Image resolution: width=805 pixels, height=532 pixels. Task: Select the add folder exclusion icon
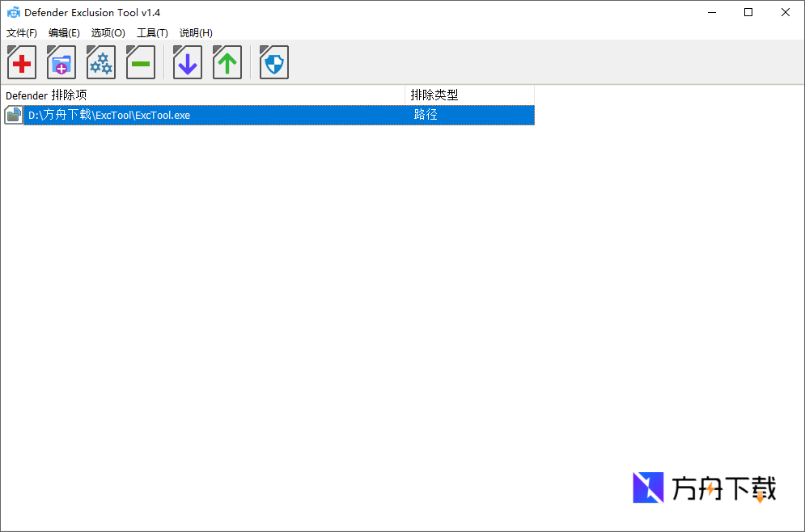point(61,62)
